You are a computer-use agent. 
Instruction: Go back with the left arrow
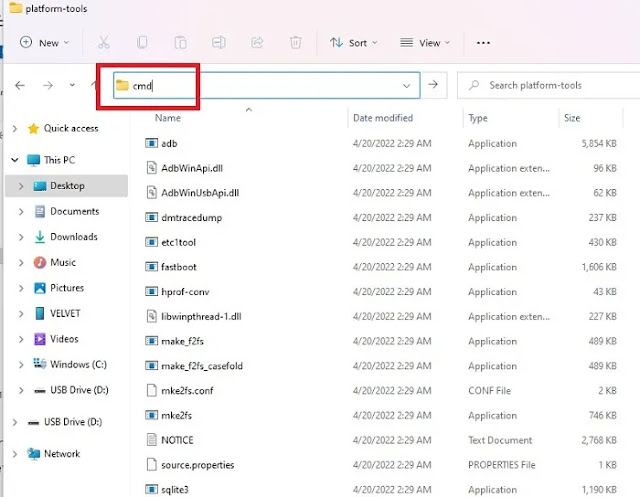click(x=20, y=85)
